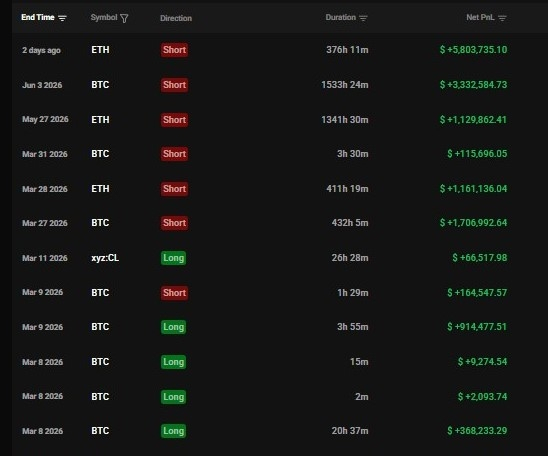Click the 411h 19m duration value
548x456 pixels.
347,189
